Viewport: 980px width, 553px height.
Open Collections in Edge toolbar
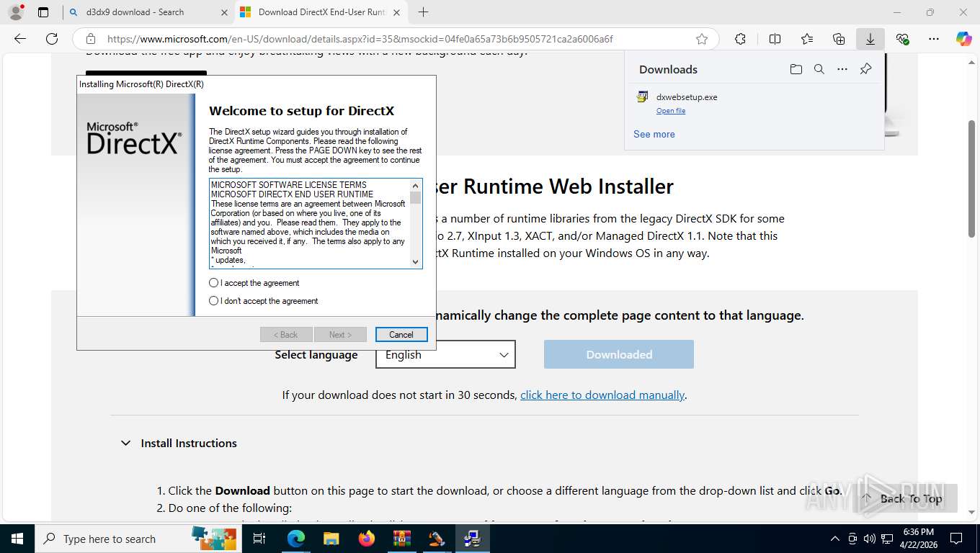[x=839, y=39]
